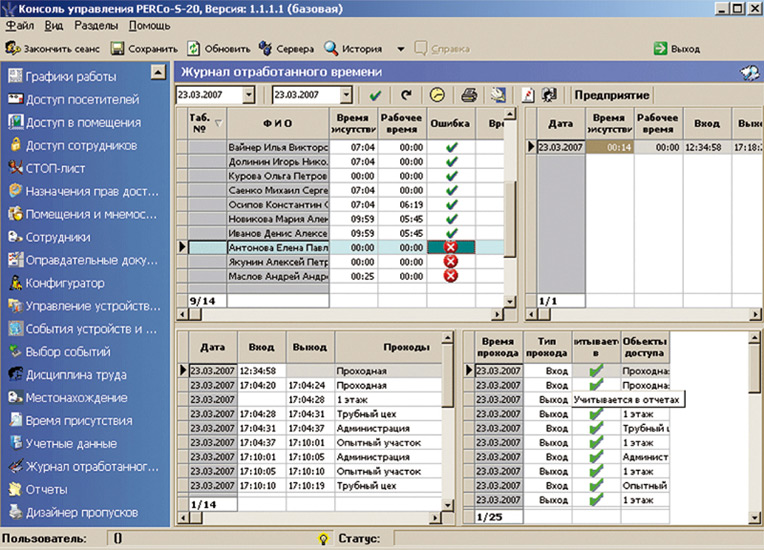
Task: Click the red error mark for Антонова
Action: tap(450, 246)
